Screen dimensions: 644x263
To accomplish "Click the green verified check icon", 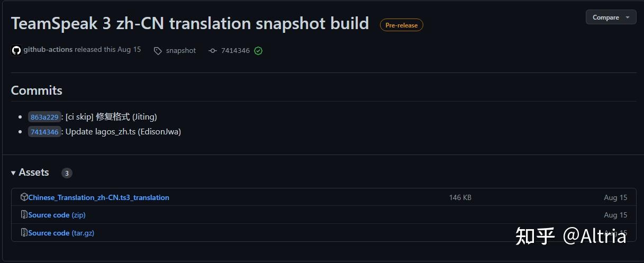I will pos(258,51).
